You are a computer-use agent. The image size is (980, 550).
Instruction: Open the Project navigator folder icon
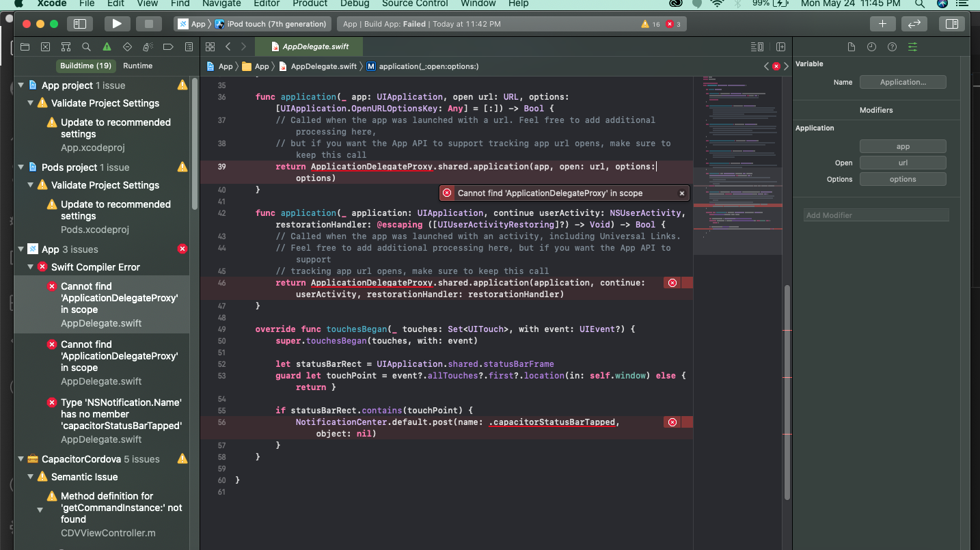click(x=25, y=46)
